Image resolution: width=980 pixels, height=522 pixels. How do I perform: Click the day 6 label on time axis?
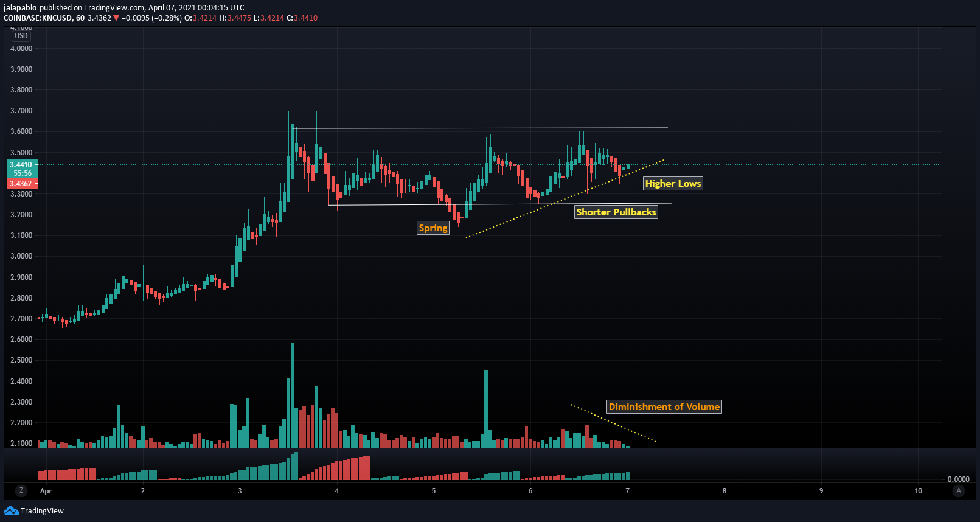tap(530, 491)
